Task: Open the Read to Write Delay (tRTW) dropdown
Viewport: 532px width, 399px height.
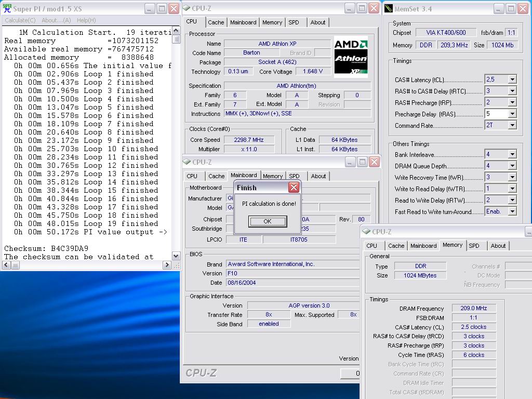Action: pos(512,200)
